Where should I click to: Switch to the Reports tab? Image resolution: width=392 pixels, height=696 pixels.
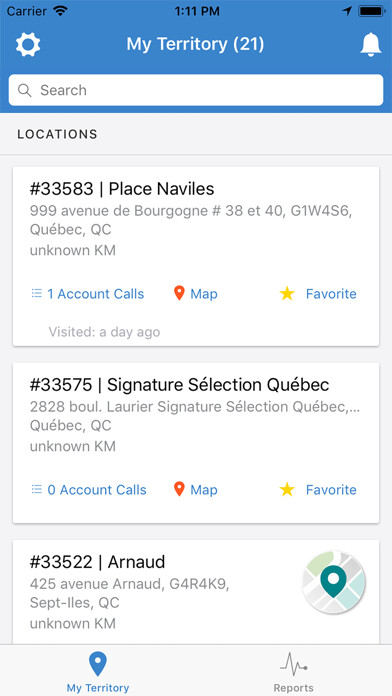293,671
